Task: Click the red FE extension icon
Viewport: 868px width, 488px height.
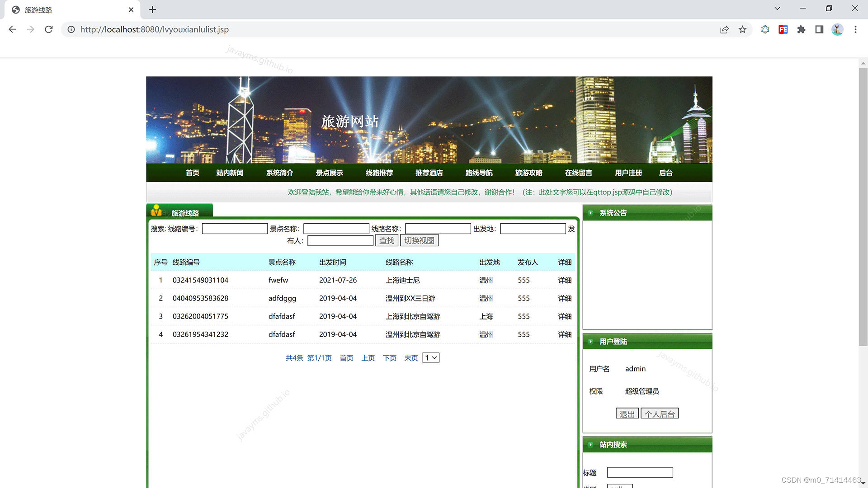Action: pyautogui.click(x=783, y=29)
